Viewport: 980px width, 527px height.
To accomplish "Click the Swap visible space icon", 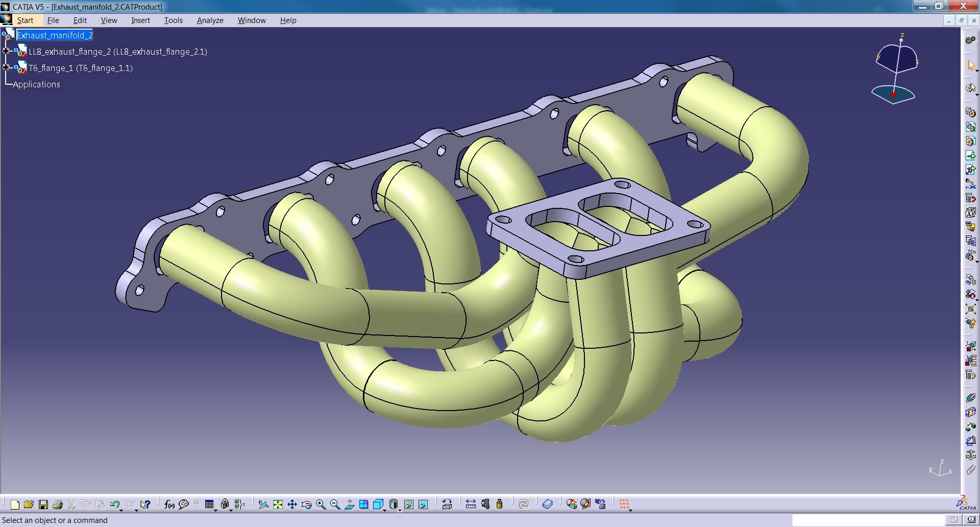I will 423,505.
